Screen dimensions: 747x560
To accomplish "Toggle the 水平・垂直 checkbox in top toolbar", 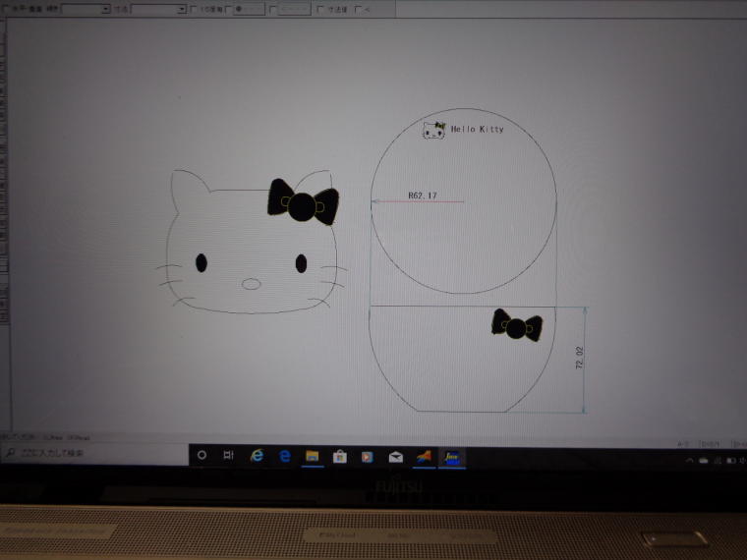I will click(6, 9).
